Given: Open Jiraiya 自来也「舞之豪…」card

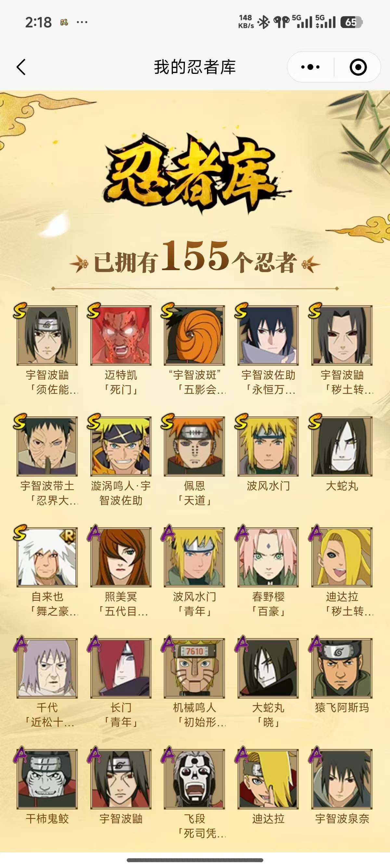Looking at the screenshot, I should pyautogui.click(x=47, y=557).
